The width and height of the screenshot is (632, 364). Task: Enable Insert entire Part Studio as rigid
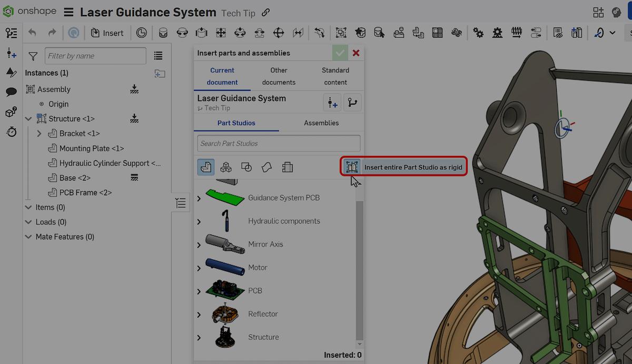click(x=351, y=166)
